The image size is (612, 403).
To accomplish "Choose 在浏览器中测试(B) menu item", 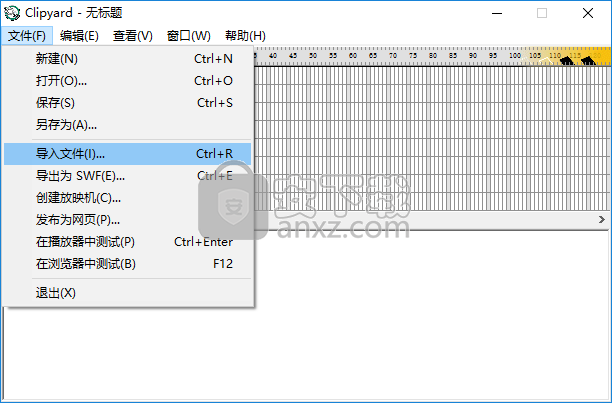I will click(x=85, y=264).
